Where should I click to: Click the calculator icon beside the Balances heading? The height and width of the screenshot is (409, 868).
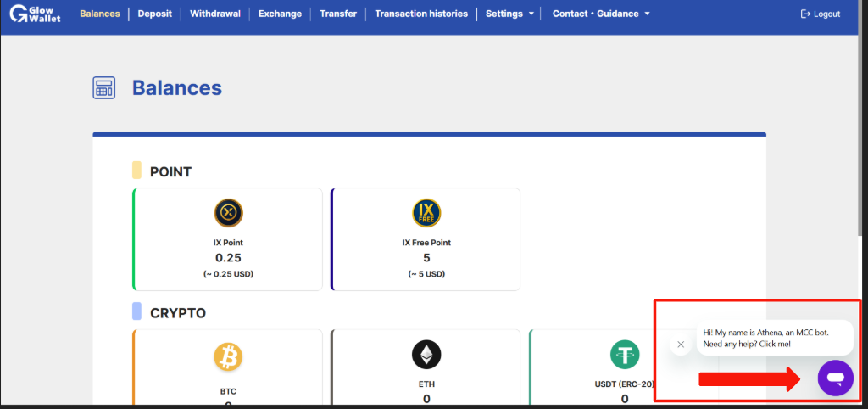(x=103, y=88)
